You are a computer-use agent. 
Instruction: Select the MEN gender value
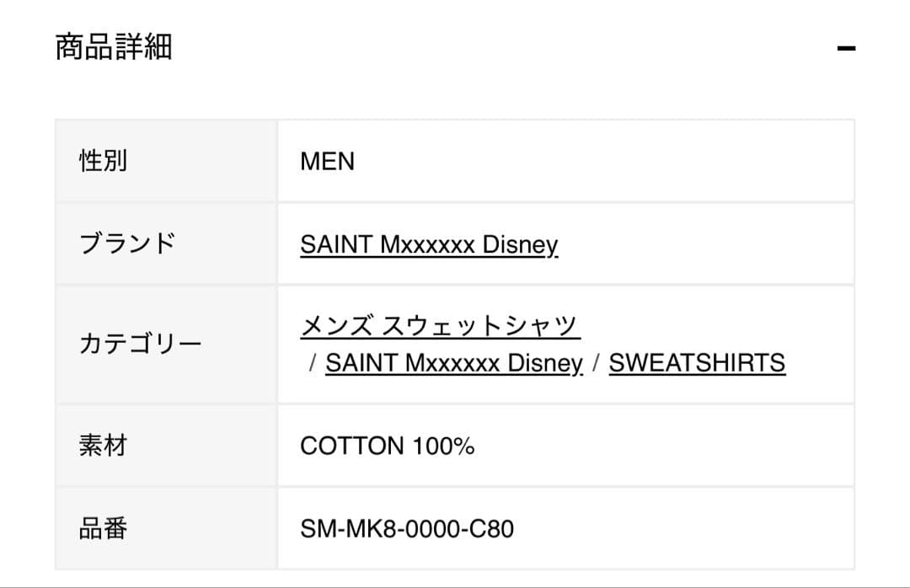pyautogui.click(x=327, y=161)
